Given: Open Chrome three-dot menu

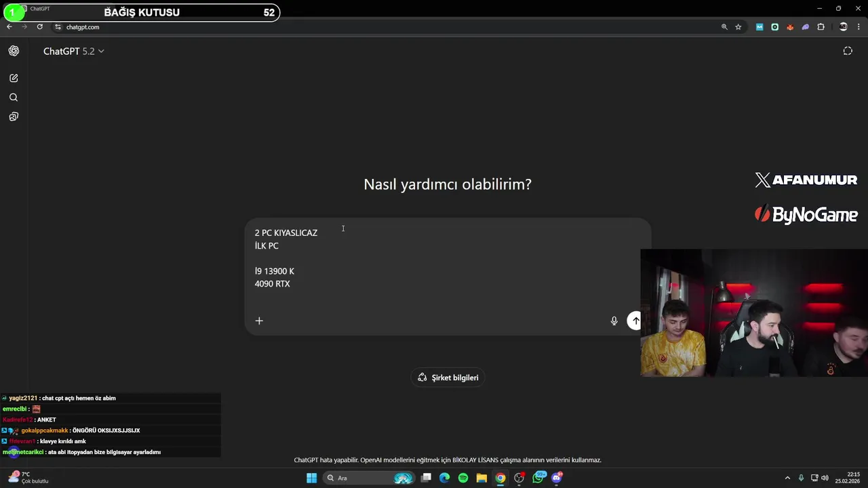Looking at the screenshot, I should coord(859,27).
